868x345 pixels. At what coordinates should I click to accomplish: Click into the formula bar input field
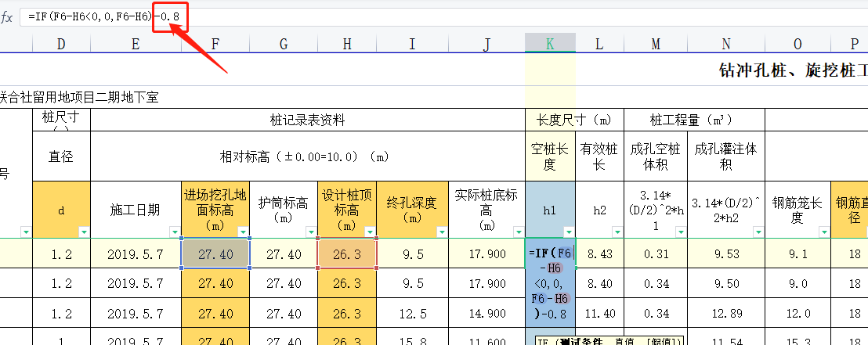pyautogui.click(x=443, y=17)
